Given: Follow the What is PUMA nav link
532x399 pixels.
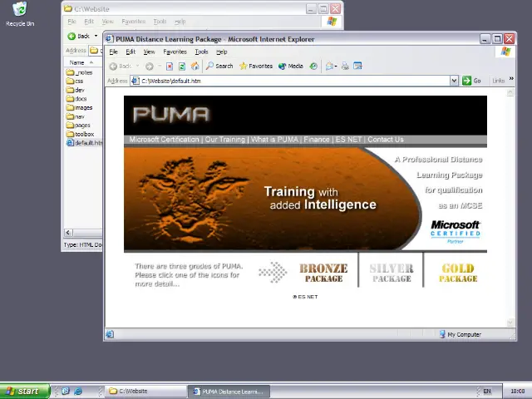Looking at the screenshot, I should [274, 140].
